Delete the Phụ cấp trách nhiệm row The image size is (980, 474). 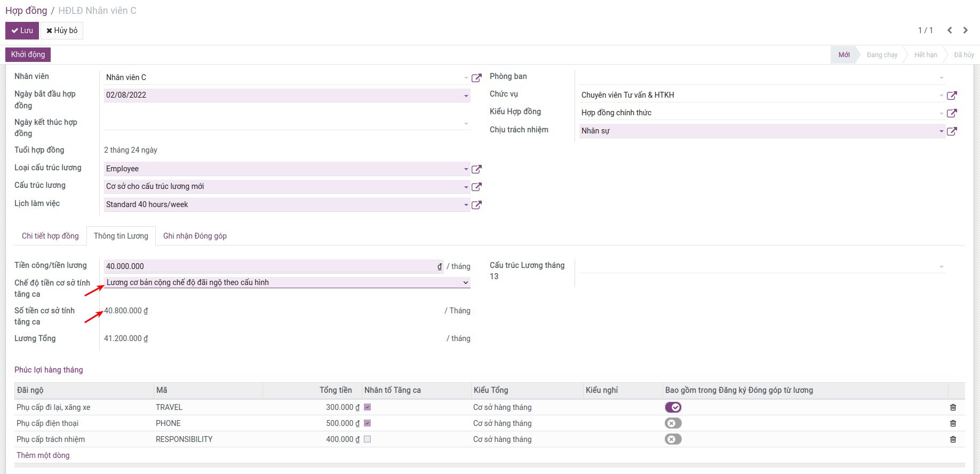tap(953, 439)
